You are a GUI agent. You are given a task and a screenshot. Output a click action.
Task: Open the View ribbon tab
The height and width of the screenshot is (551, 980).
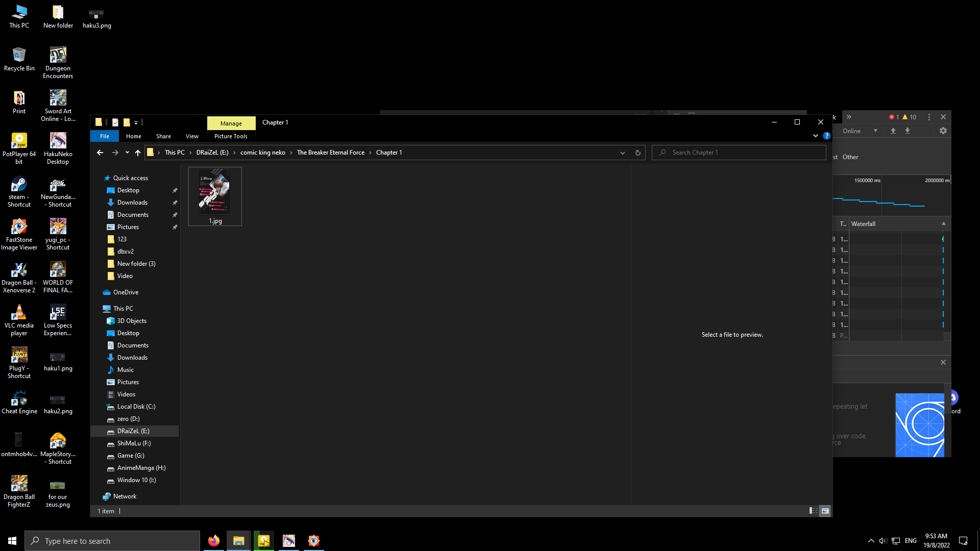tap(192, 136)
